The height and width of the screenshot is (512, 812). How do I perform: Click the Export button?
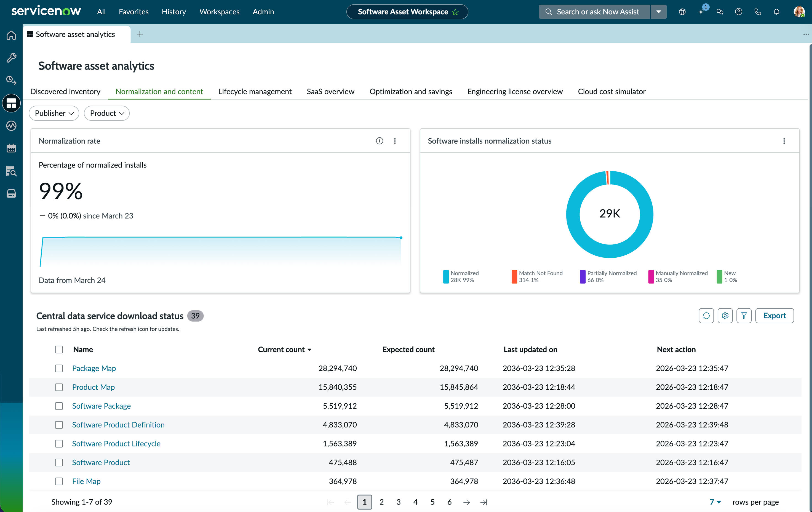point(774,316)
